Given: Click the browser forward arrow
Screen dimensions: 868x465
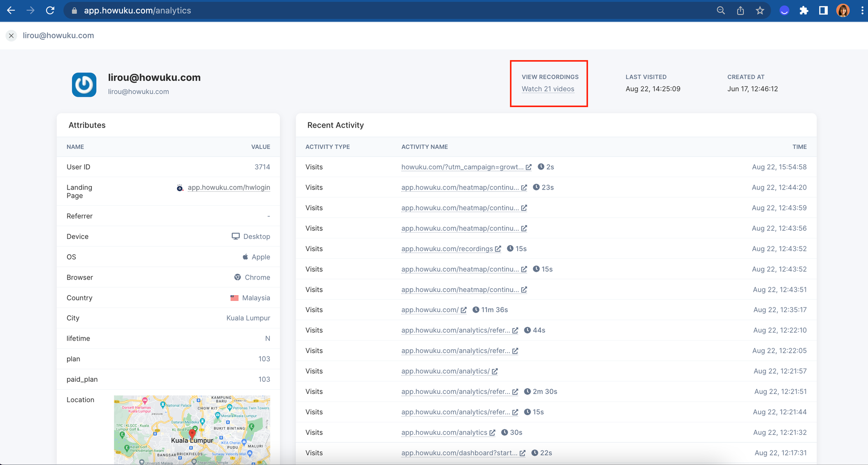Looking at the screenshot, I should click(30, 10).
